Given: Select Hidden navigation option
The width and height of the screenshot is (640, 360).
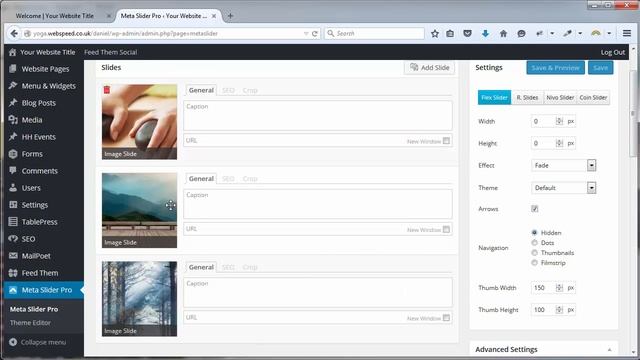Looking at the screenshot, I should [534, 233].
